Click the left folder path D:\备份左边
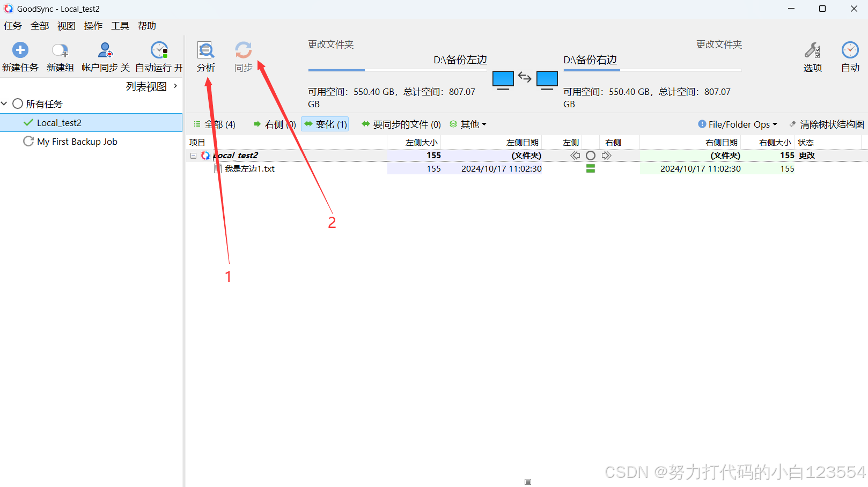The image size is (868, 487). click(460, 60)
